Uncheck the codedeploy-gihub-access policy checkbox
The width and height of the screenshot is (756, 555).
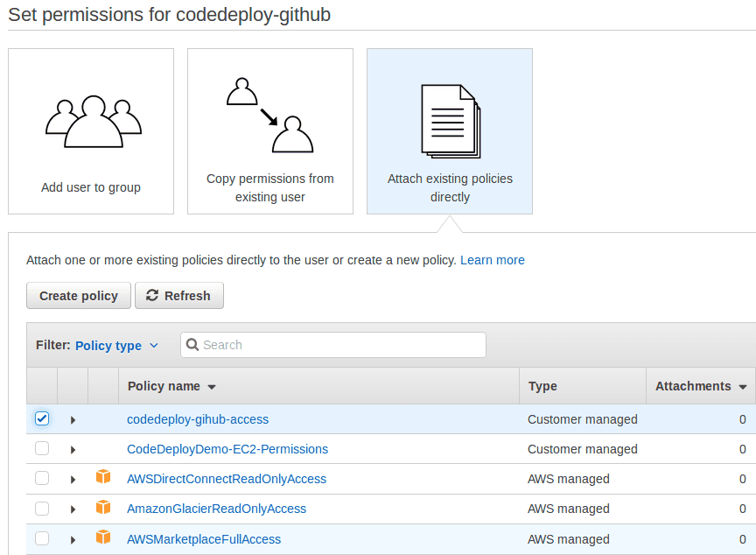(42, 418)
